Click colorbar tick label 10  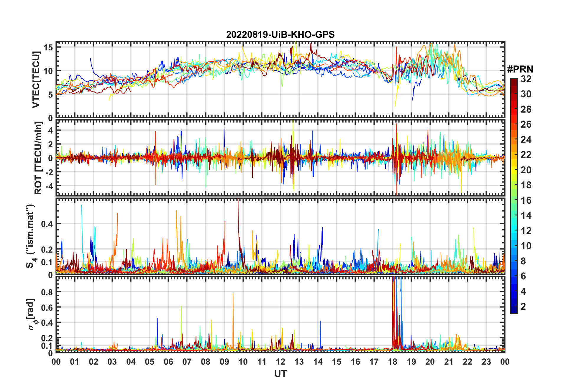coord(526,246)
